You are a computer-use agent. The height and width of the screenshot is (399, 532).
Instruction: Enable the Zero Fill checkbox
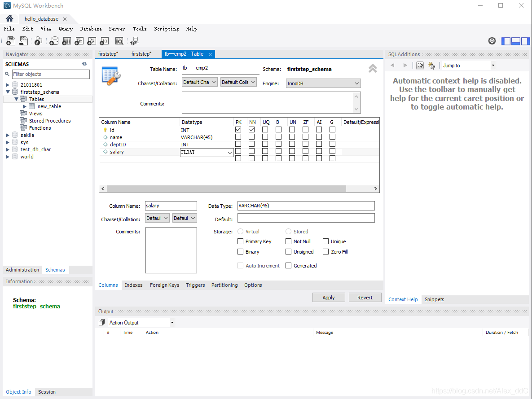326,251
